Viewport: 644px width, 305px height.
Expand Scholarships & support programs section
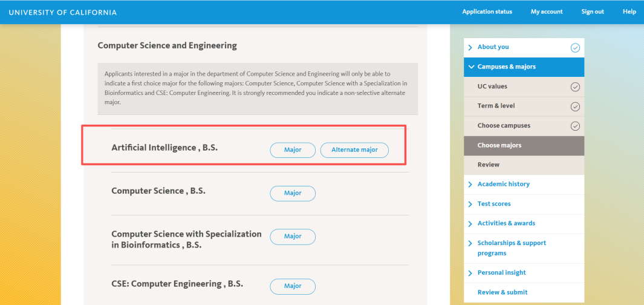[x=470, y=243]
